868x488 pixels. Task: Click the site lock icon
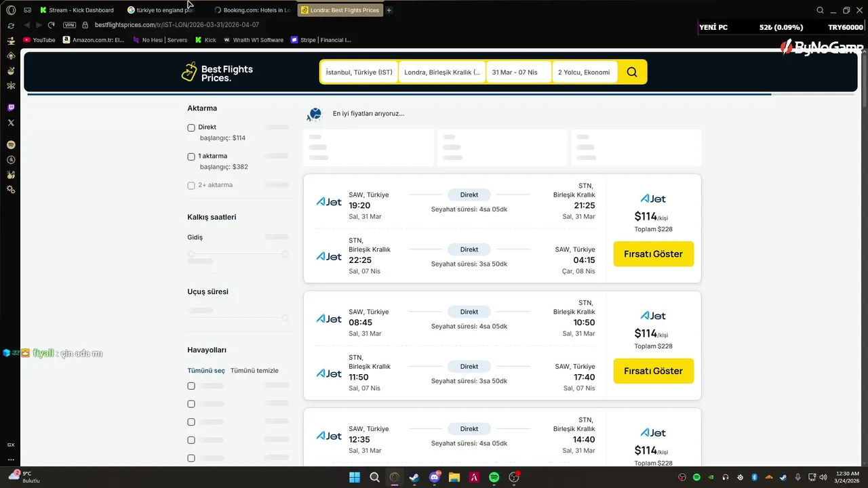[x=85, y=25]
